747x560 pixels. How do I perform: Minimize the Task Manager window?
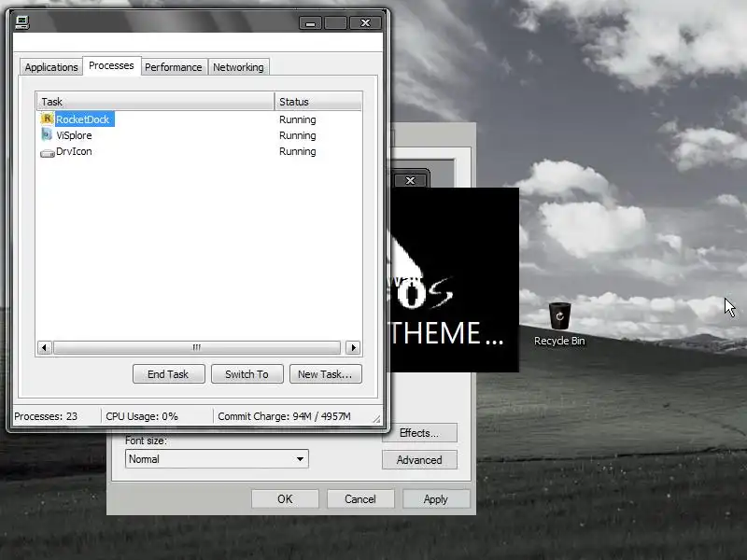[311, 22]
